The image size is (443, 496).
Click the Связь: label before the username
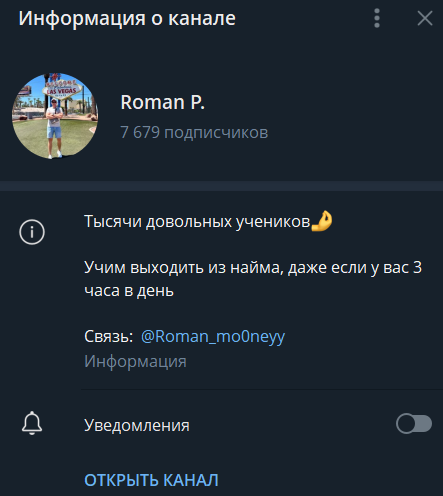(109, 337)
